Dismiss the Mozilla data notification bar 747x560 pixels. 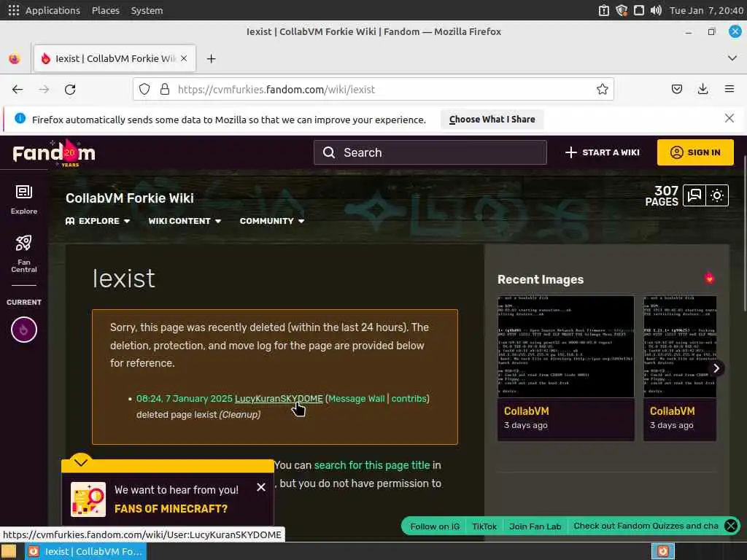[x=729, y=118]
